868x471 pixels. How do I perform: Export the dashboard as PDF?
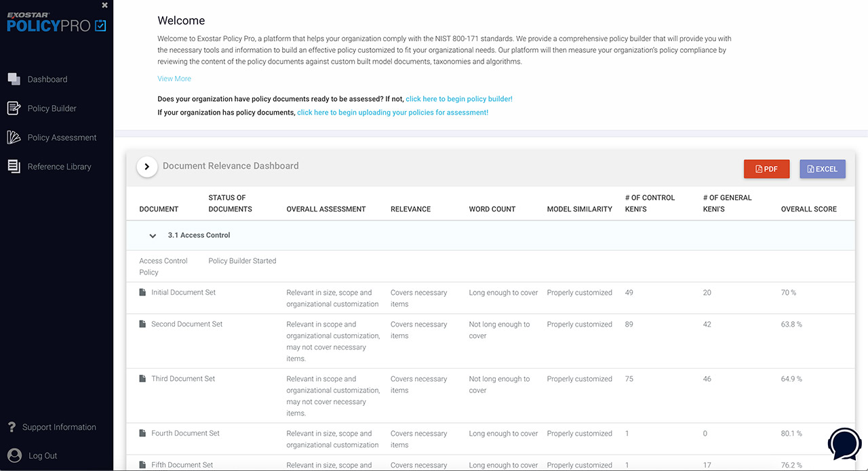[x=766, y=169]
